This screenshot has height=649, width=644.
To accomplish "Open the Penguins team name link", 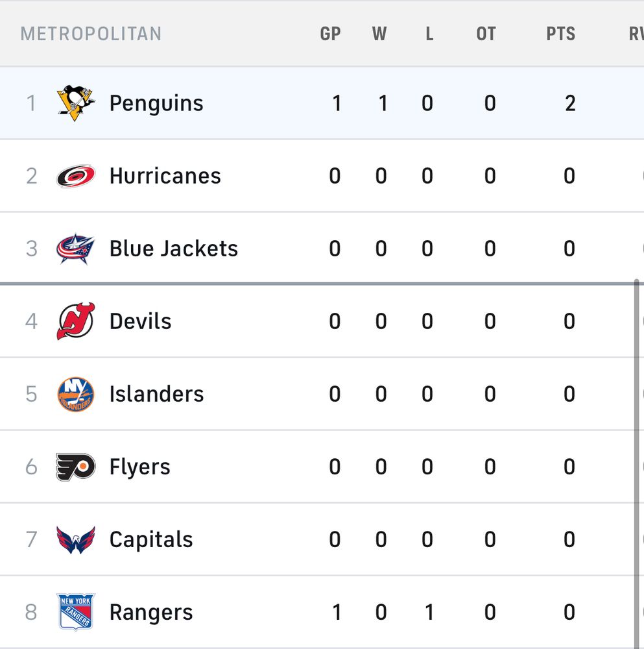I will coord(156,103).
